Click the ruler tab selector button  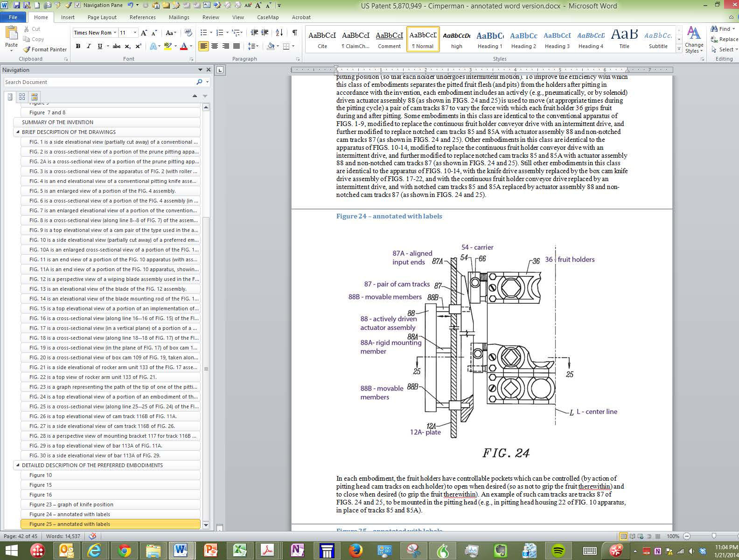click(220, 70)
